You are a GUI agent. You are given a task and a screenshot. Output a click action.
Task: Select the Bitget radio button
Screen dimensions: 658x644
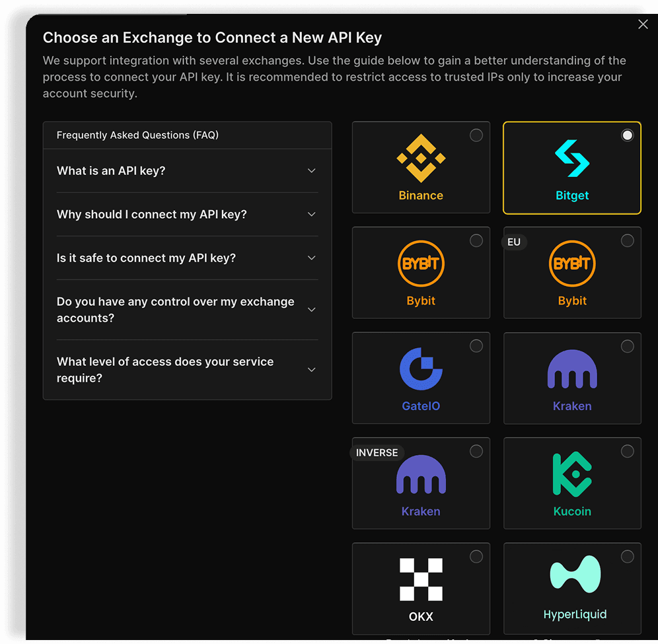[627, 135]
